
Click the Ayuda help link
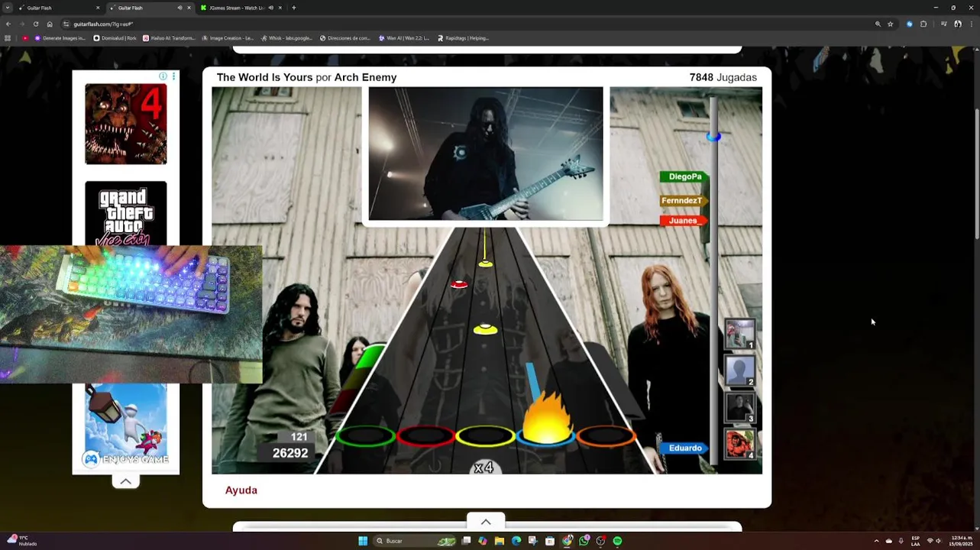pyautogui.click(x=241, y=490)
